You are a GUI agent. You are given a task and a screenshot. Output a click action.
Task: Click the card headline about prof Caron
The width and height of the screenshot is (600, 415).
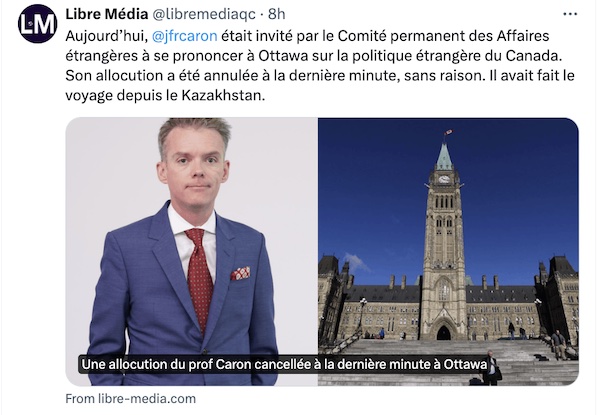pyautogui.click(x=284, y=364)
